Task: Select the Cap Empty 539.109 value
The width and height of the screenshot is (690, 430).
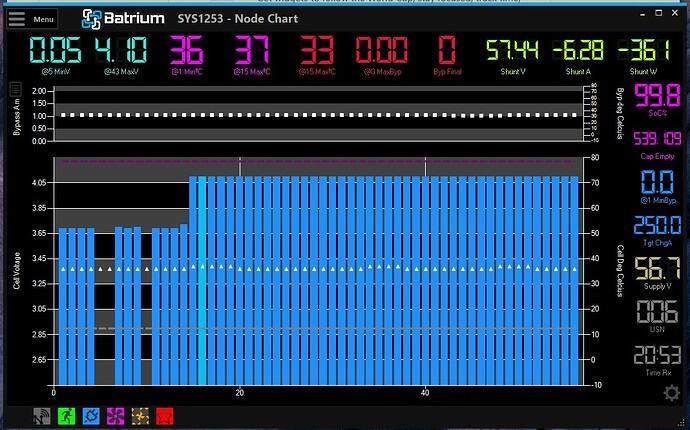Action: point(657,145)
